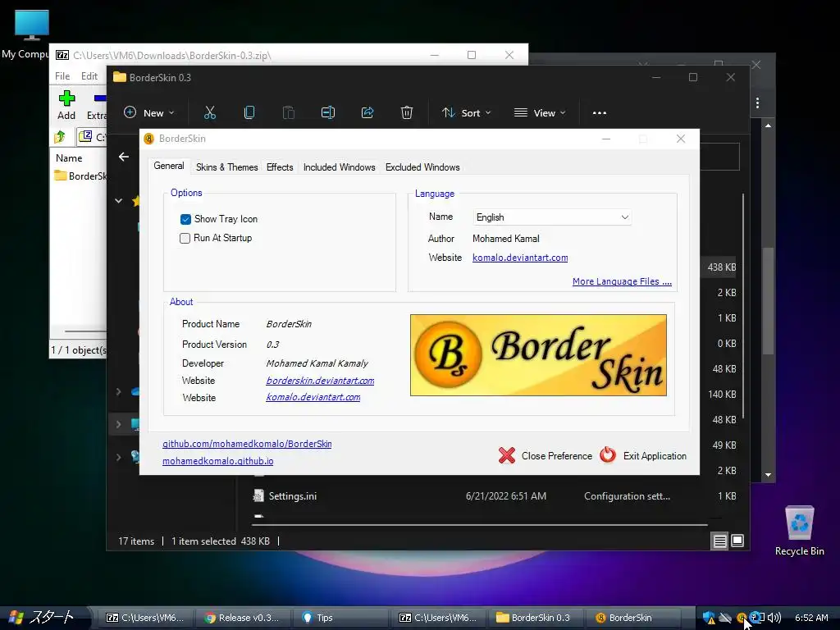The width and height of the screenshot is (840, 630).
Task: Click the red X Close Preference icon
Action: pyautogui.click(x=507, y=455)
